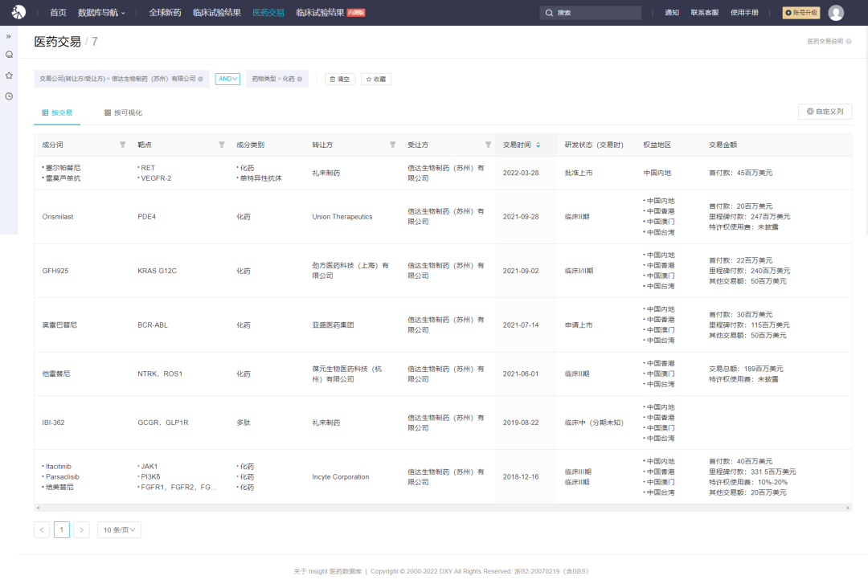868x588 pixels.
Task: Switch to the 按交易 tab
Action: [x=57, y=112]
